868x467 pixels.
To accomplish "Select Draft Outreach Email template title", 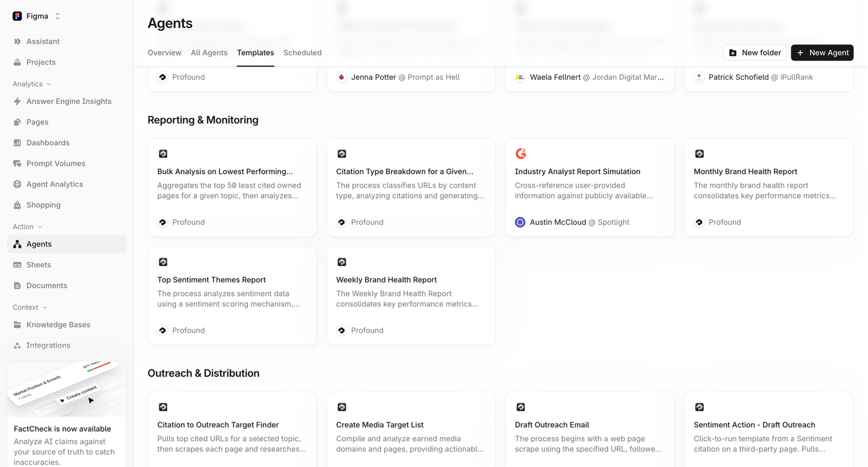I will coord(552,425).
